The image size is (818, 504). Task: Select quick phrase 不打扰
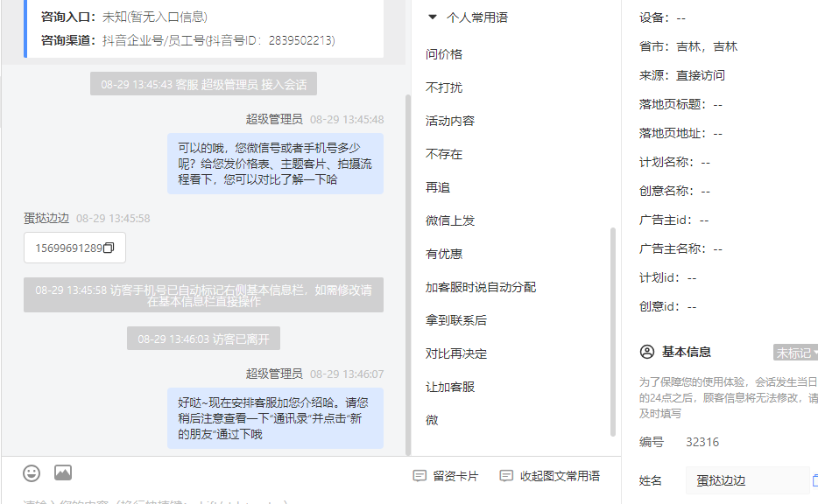tap(444, 87)
